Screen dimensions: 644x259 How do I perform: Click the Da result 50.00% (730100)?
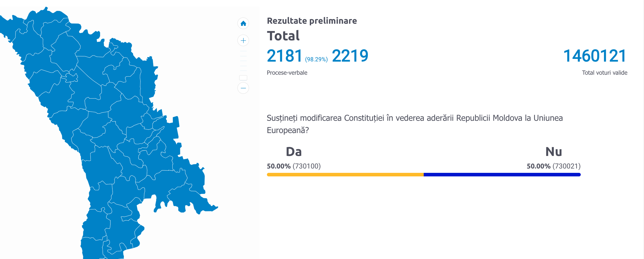click(x=294, y=166)
